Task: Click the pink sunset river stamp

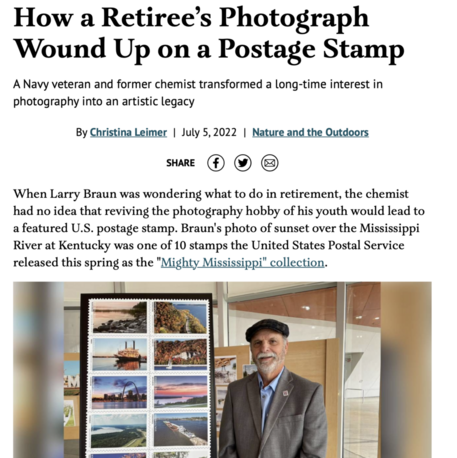Action: click(180, 391)
